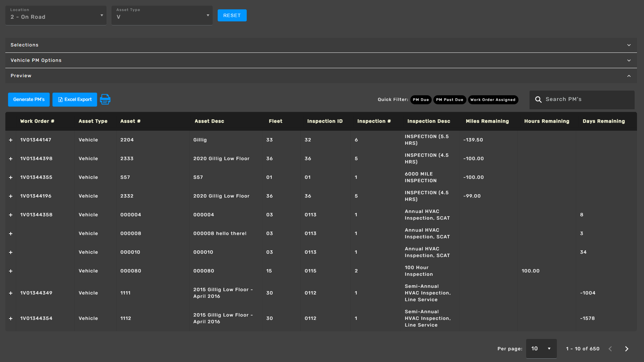
Task: Expand row for asset 000008
Action: pos(11,234)
